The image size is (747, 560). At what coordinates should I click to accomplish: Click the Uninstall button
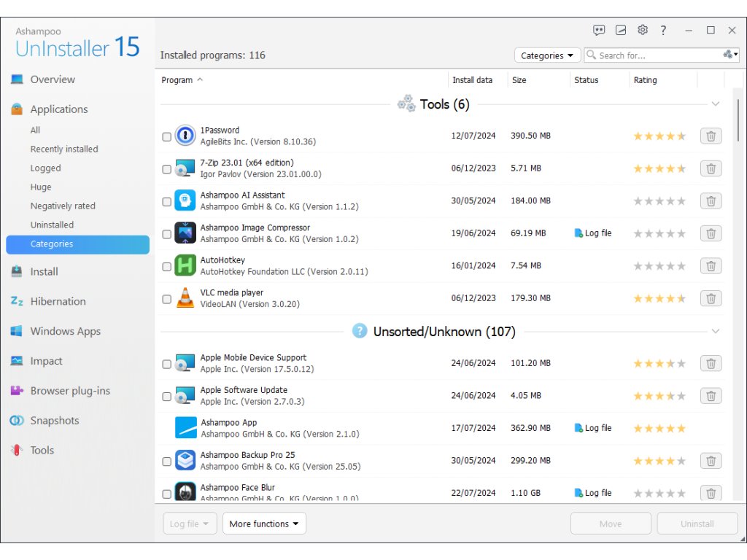coord(697,524)
